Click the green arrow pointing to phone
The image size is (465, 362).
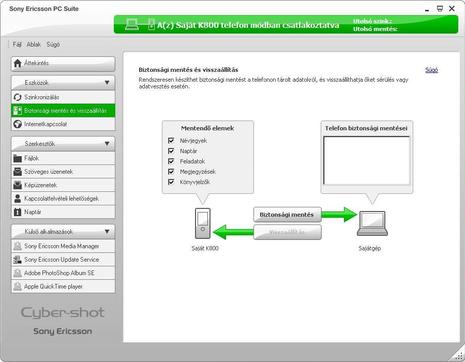[x=233, y=232]
